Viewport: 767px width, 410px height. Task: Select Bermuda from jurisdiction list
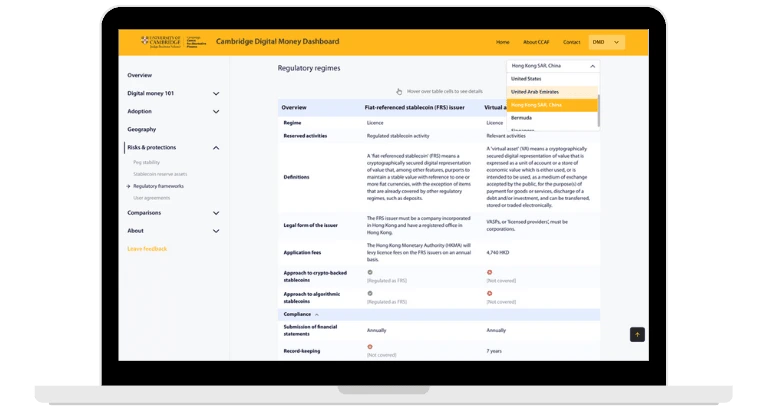click(552, 118)
